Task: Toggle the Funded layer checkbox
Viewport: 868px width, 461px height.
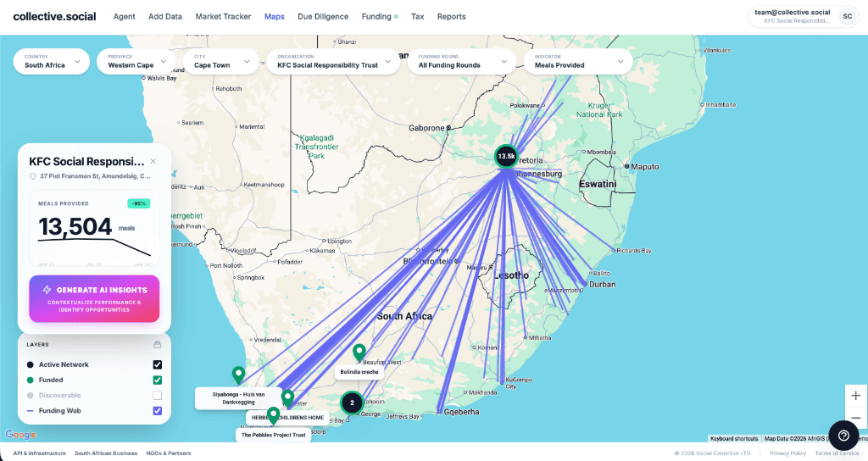Action: pos(157,380)
